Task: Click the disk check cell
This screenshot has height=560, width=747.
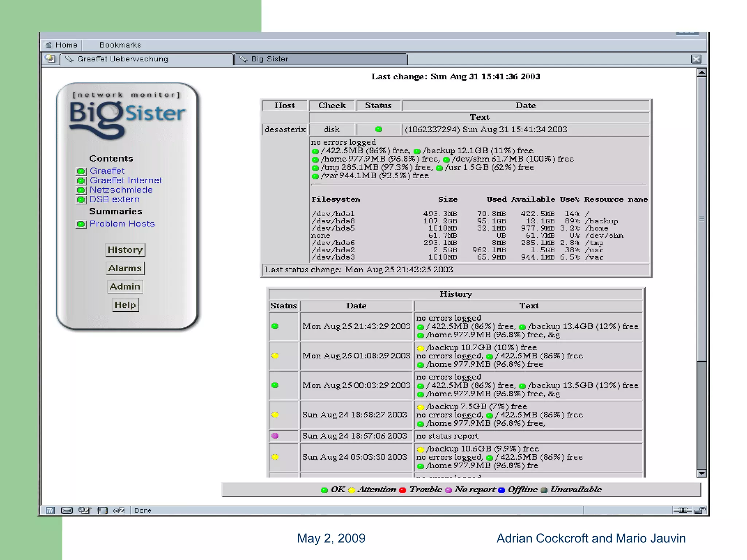Action: coord(332,129)
